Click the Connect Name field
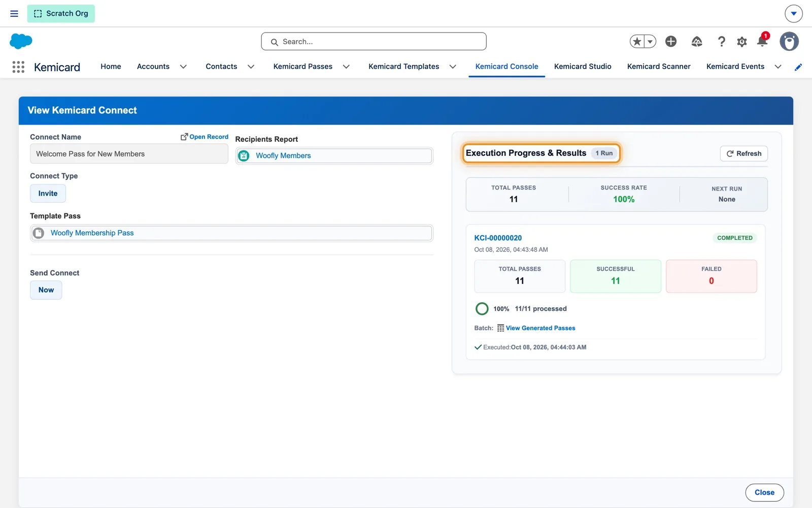 pyautogui.click(x=129, y=154)
